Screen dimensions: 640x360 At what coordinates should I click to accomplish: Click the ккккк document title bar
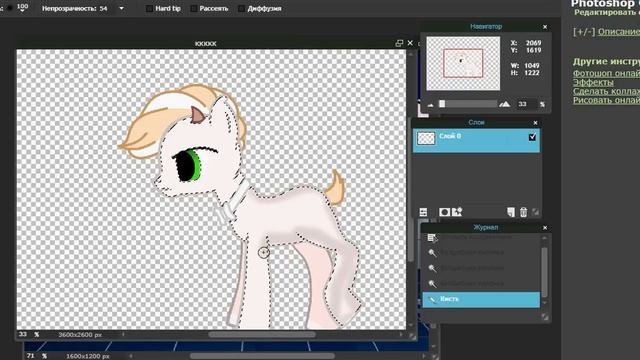[x=205, y=43]
